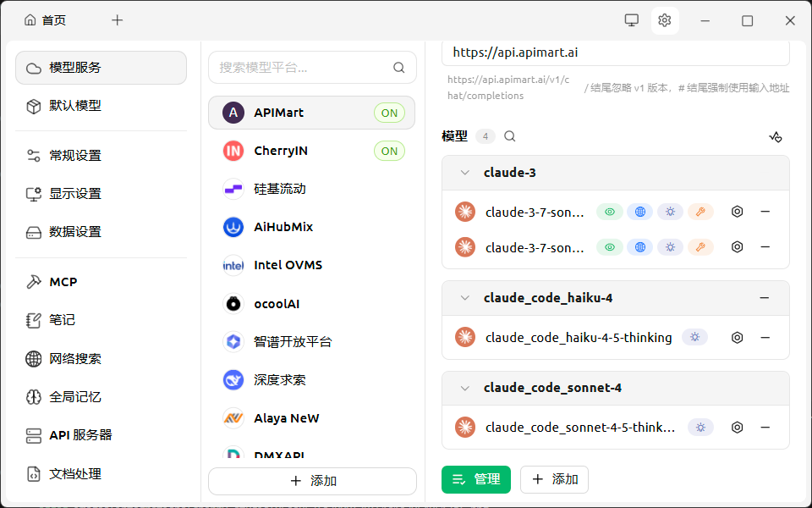The image size is (812, 508).
Task: Select the CherryIN provider
Action: click(x=312, y=151)
